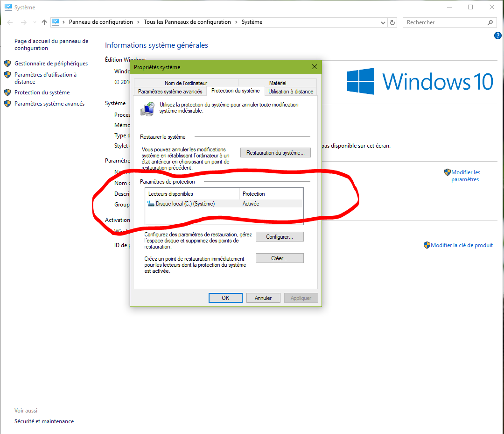
Task: Click shield icon beside Paramètres d'utilisation à distance
Action: [x=7, y=75]
